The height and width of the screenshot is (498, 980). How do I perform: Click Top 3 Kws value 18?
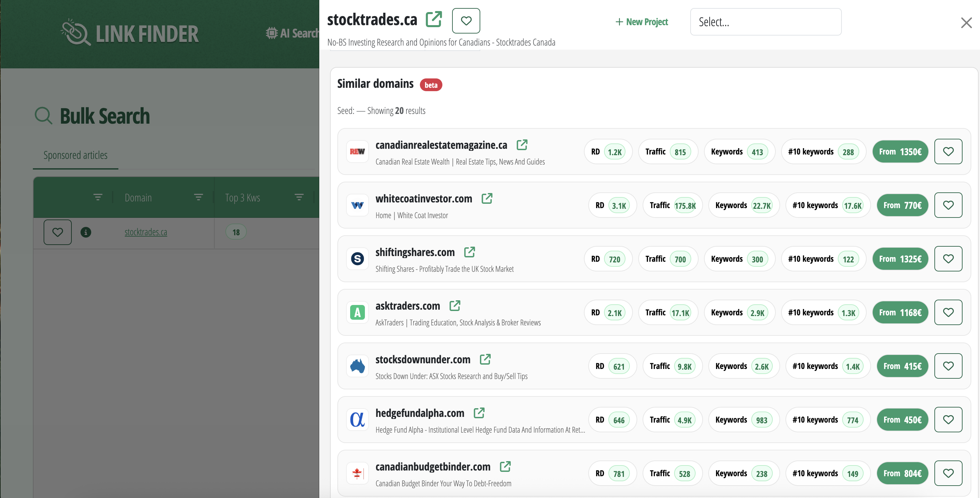pyautogui.click(x=236, y=232)
